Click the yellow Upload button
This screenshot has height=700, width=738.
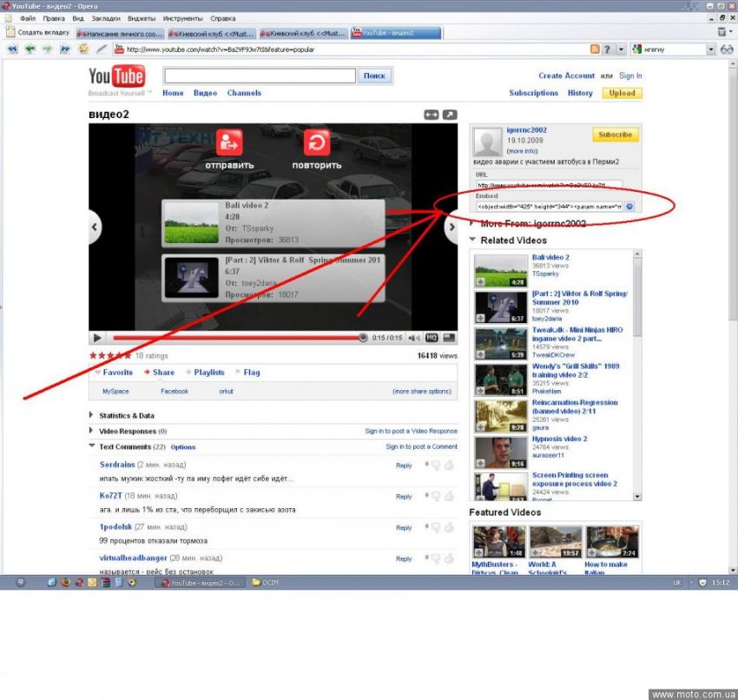622,93
